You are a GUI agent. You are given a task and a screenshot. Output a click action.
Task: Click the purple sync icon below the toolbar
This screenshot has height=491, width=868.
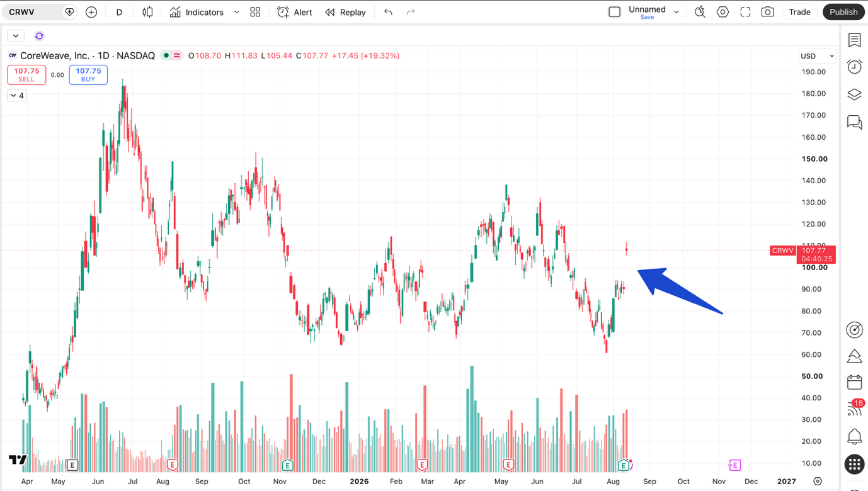[x=39, y=36]
